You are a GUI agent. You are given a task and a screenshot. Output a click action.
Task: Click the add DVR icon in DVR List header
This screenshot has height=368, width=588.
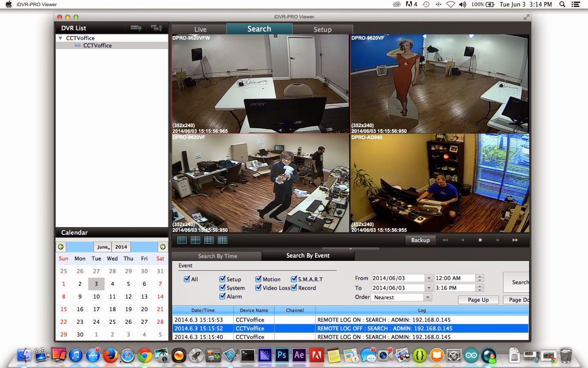pyautogui.click(x=136, y=28)
